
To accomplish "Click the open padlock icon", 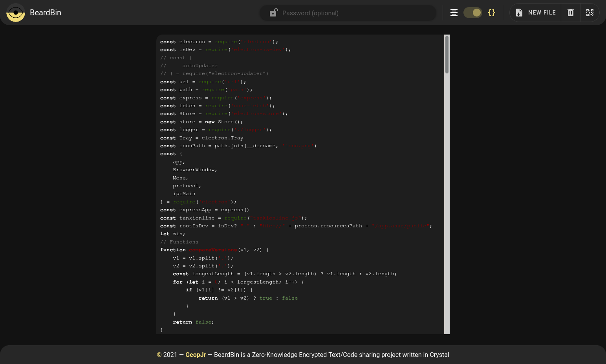I will 273,13.
